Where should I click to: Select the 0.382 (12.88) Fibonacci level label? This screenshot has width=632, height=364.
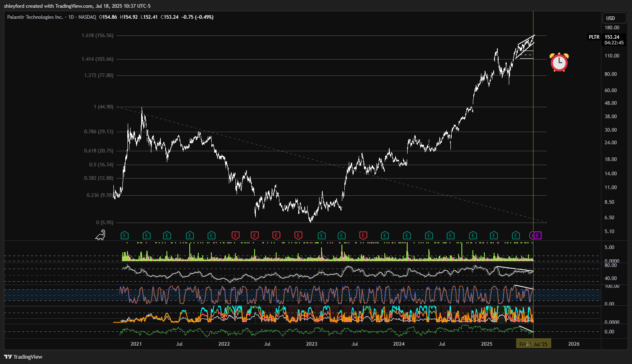coord(99,178)
